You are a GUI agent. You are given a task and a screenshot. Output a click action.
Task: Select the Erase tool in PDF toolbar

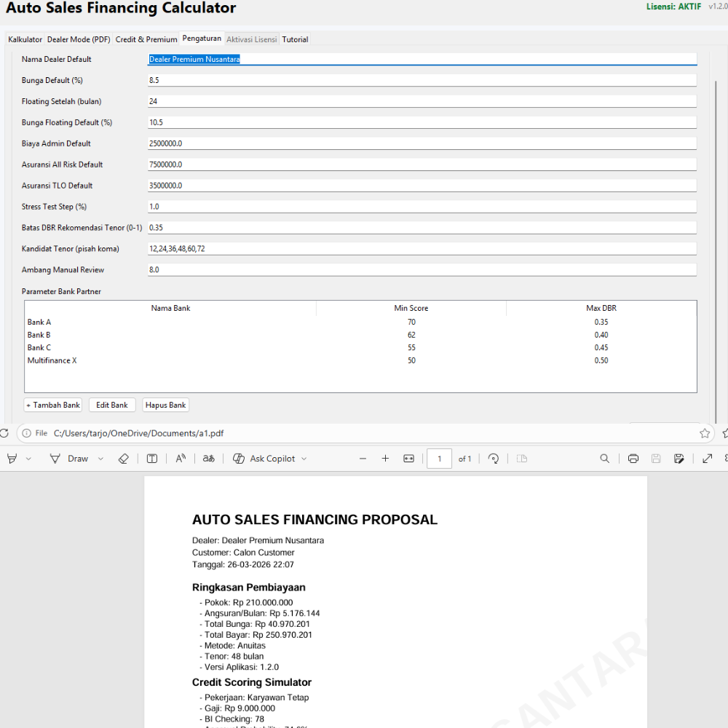pyautogui.click(x=123, y=459)
